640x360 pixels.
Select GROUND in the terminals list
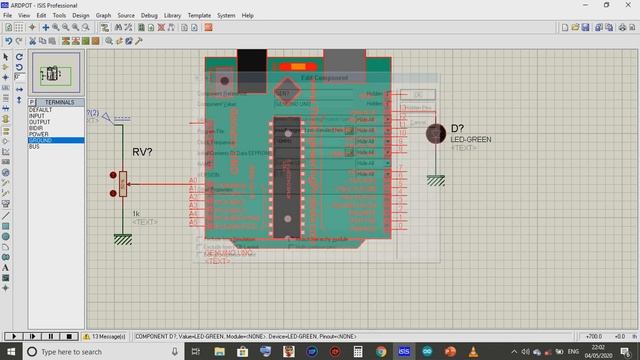56,140
